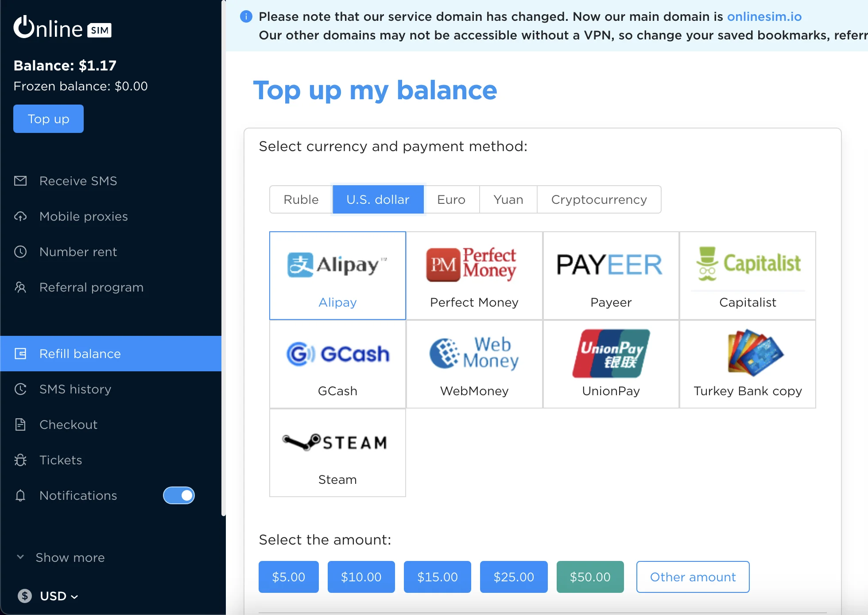Click the Mobile proxies cloud icon

[x=20, y=216]
